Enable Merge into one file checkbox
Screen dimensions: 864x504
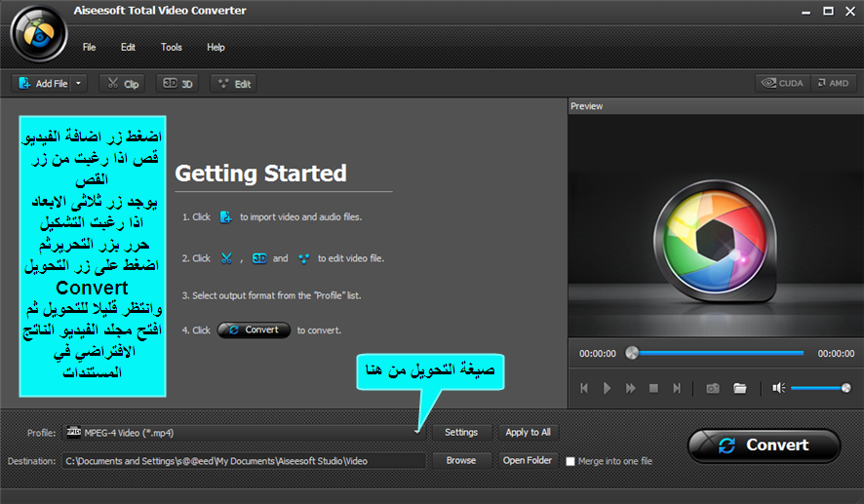pos(570,461)
